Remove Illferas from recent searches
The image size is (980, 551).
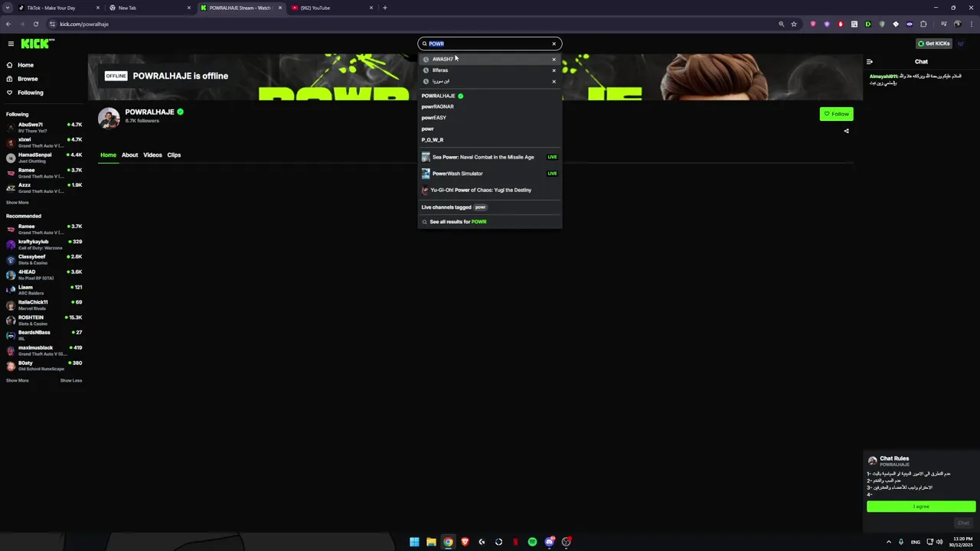[x=554, y=70]
